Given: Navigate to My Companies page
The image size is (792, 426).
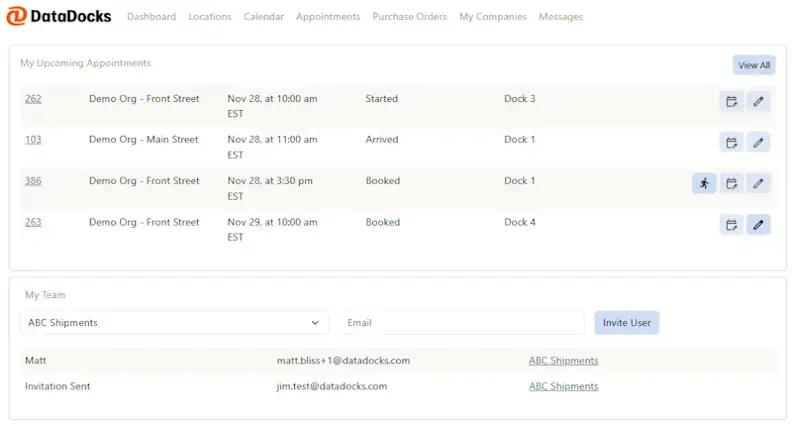Looking at the screenshot, I should [x=492, y=17].
